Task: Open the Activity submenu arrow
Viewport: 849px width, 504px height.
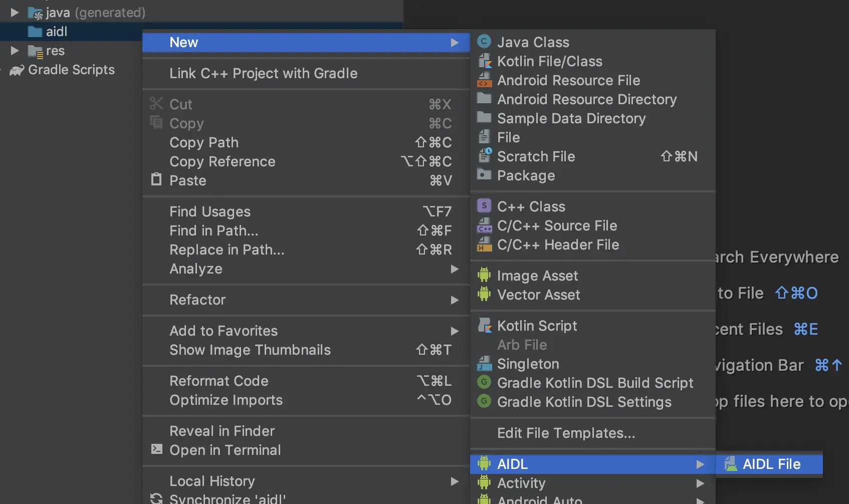Action: 700,483
